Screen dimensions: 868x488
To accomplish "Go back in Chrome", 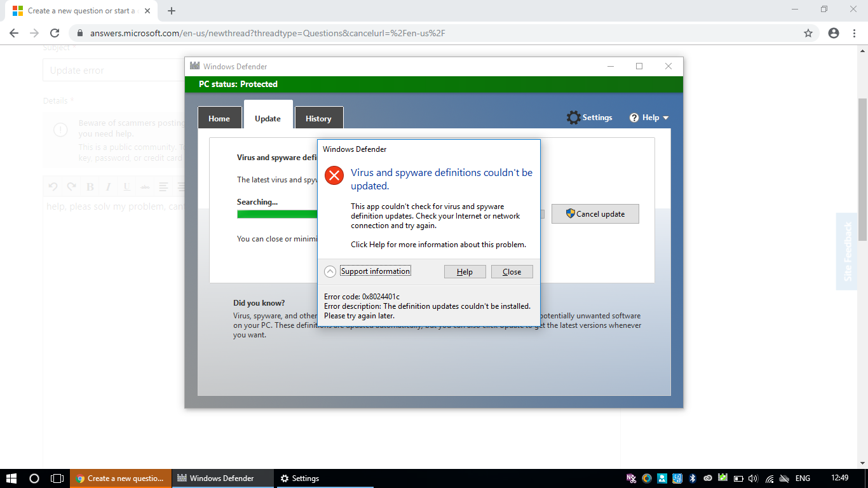I will pos(14,33).
